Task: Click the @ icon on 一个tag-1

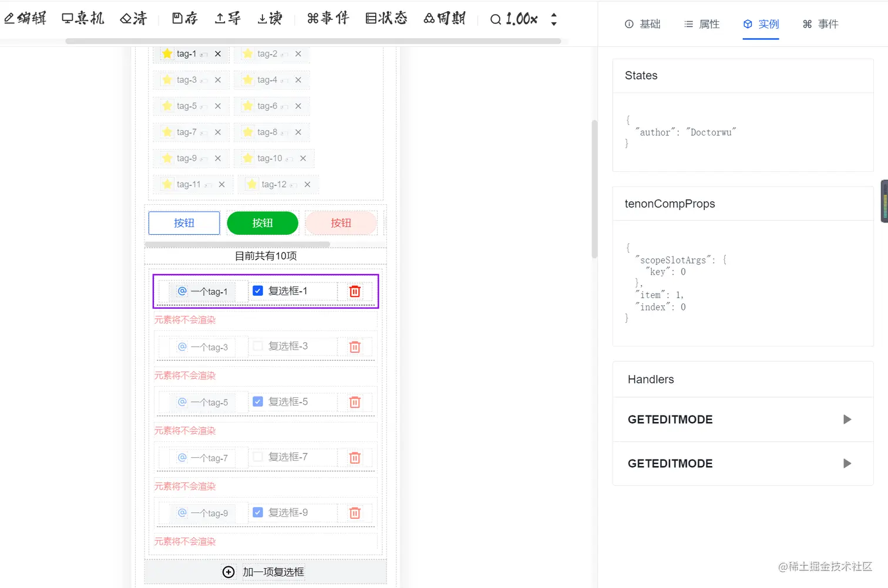Action: pos(182,291)
